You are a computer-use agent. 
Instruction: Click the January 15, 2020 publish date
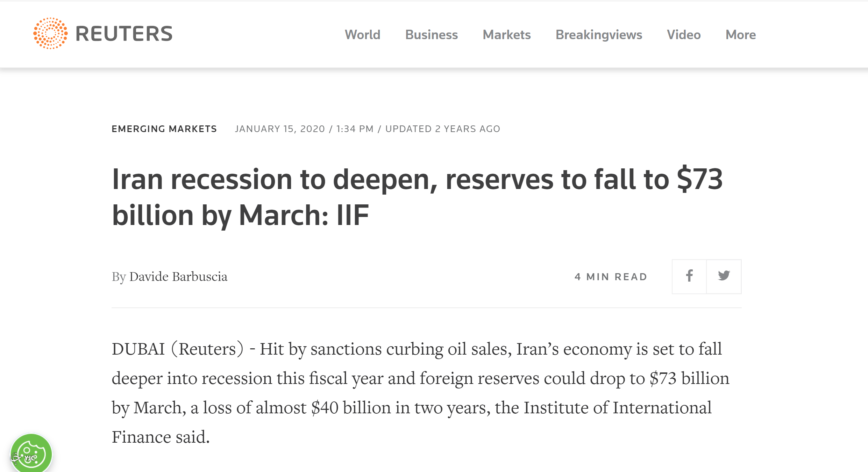coord(280,129)
